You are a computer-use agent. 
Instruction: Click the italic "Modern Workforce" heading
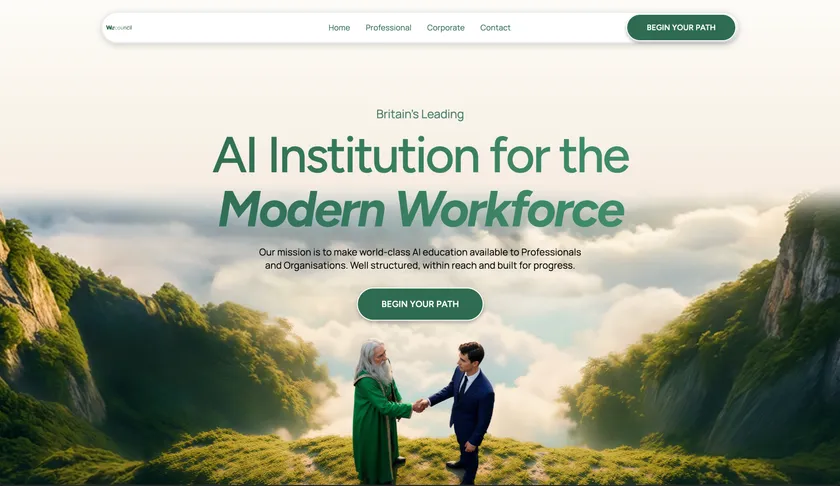[x=421, y=210]
